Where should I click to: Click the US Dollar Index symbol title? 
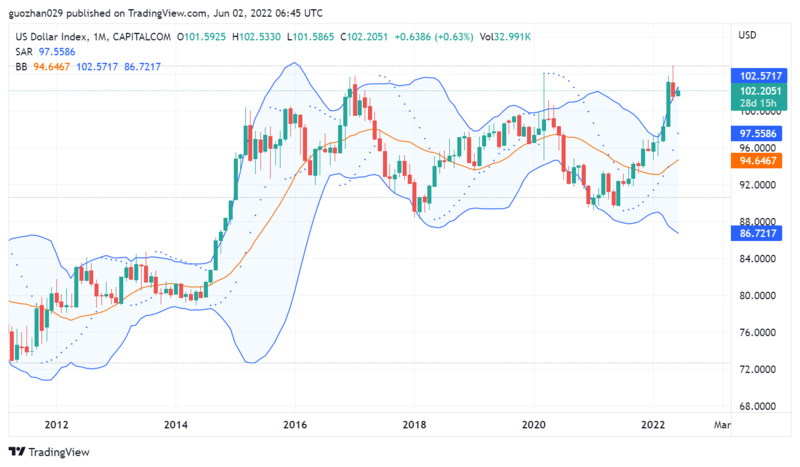(x=52, y=37)
